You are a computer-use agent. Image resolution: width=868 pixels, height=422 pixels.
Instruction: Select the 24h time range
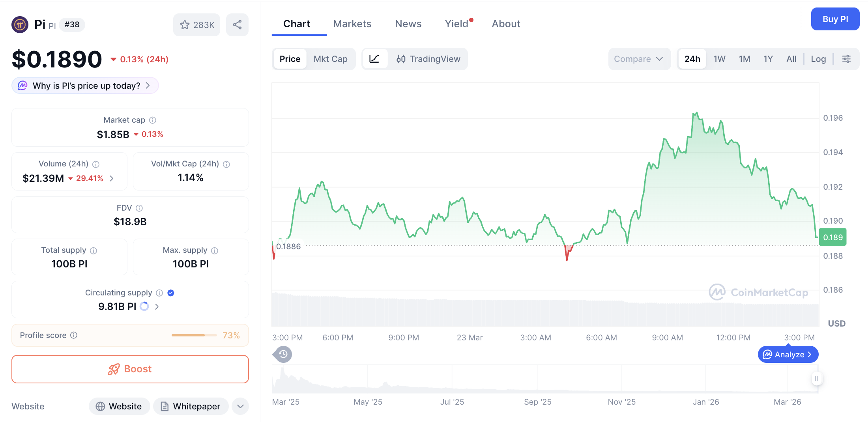(692, 59)
